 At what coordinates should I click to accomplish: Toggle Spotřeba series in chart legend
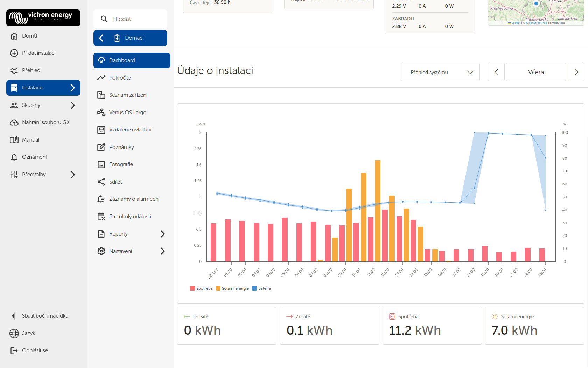[201, 288]
